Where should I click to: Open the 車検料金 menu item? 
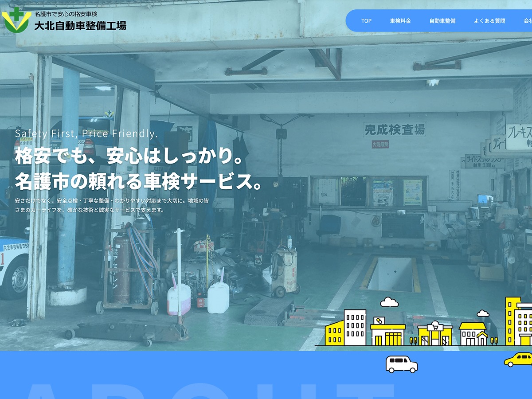(400, 21)
